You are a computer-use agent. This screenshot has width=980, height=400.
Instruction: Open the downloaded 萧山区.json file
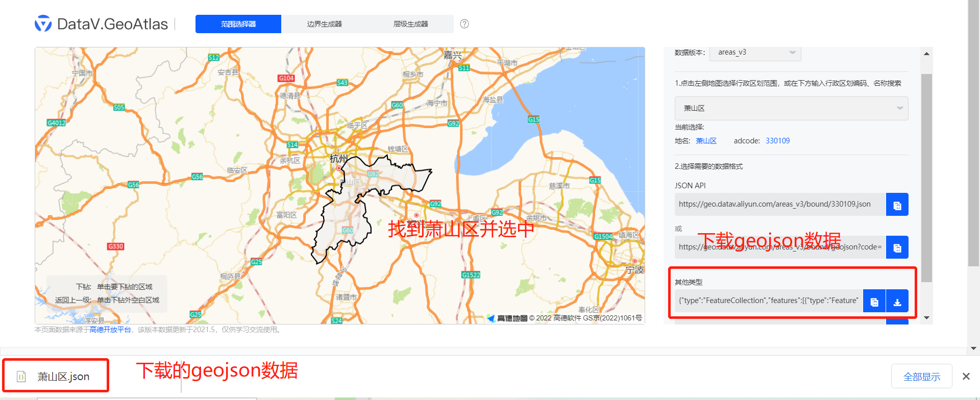click(x=56, y=377)
